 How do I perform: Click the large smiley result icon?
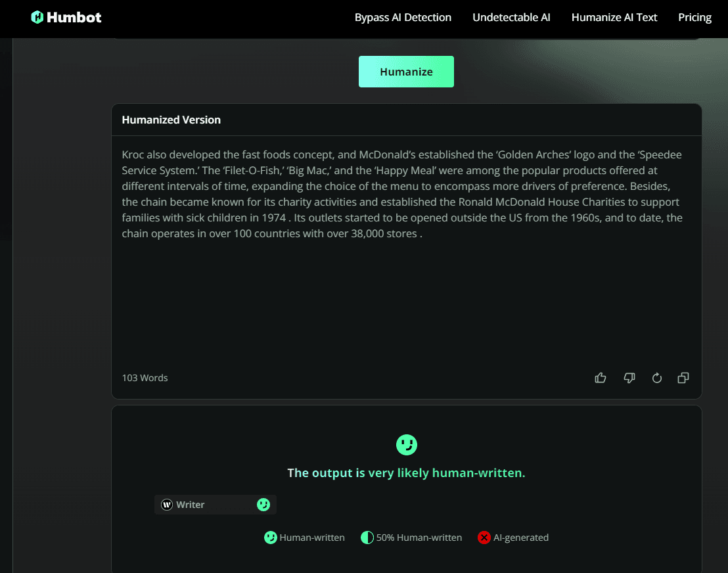407,445
